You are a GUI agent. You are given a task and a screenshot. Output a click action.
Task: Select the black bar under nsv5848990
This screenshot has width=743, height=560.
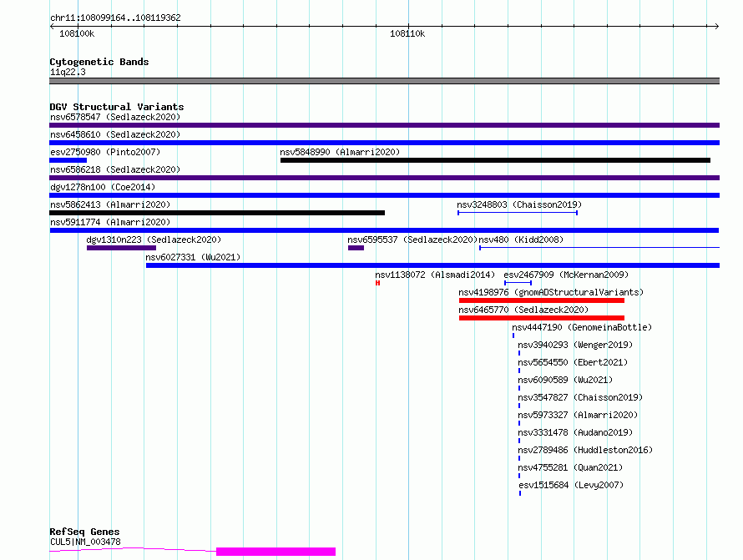(495, 160)
